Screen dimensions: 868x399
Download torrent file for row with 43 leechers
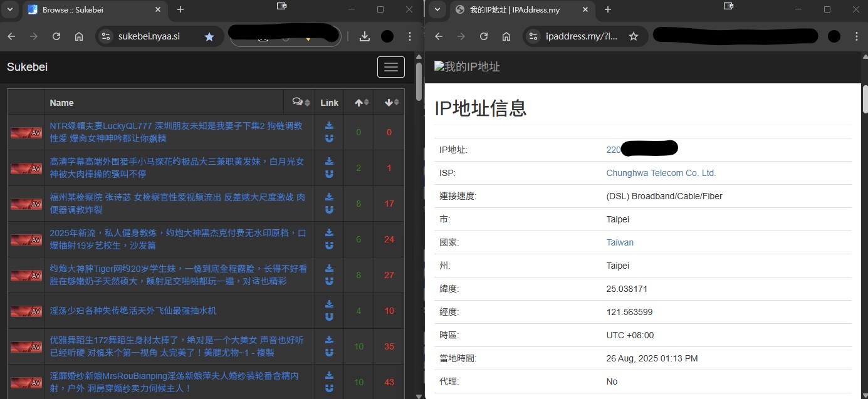[329, 375]
